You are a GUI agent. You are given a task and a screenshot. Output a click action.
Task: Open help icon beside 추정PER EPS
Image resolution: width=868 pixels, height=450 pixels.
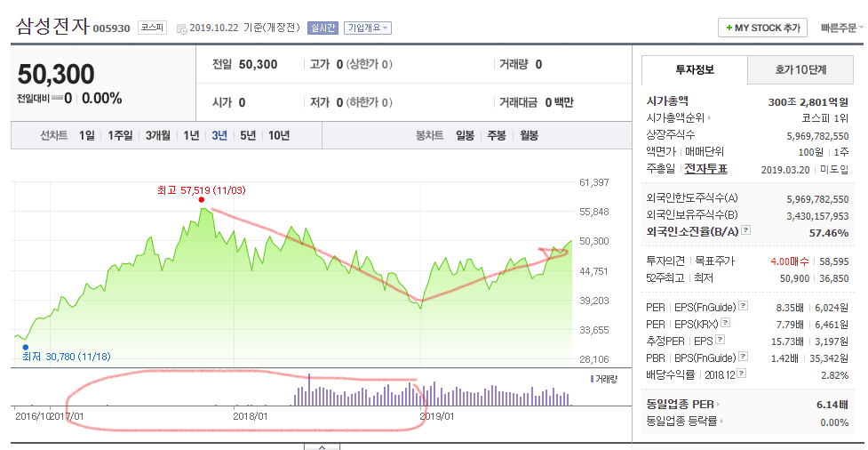point(721,340)
